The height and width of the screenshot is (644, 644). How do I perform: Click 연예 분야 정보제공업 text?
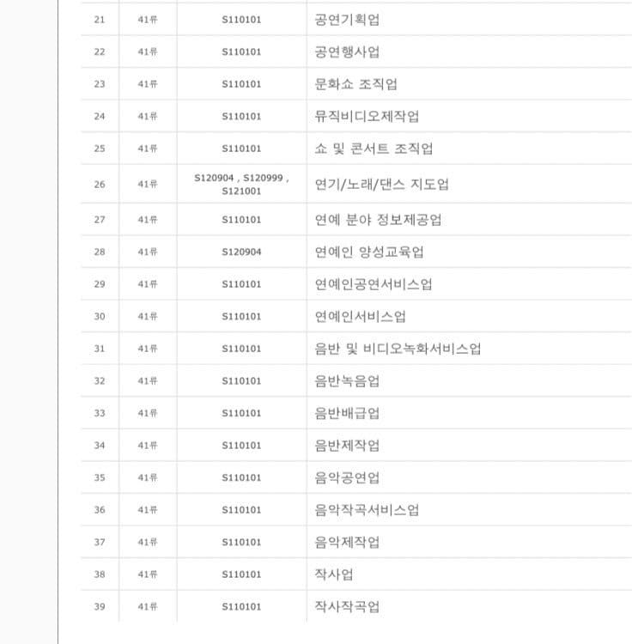(378, 220)
